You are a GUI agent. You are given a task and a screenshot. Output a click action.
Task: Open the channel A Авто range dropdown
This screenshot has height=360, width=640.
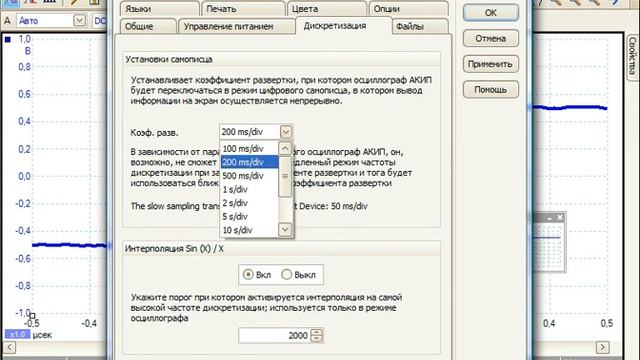pyautogui.click(x=80, y=20)
